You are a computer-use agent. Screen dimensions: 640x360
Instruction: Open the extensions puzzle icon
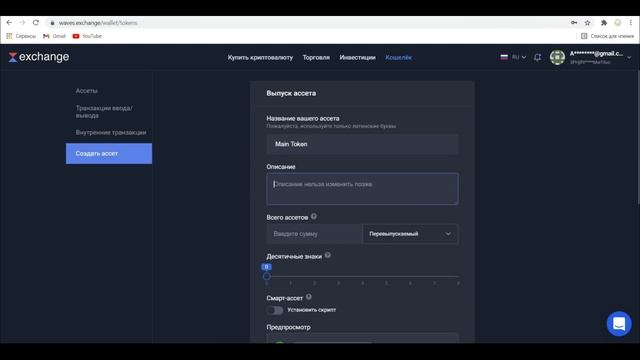[x=604, y=23]
